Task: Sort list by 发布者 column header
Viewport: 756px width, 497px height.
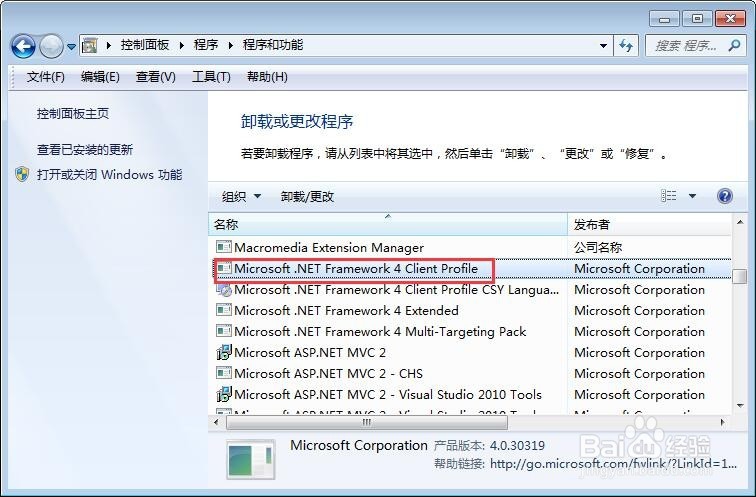Action: point(649,224)
